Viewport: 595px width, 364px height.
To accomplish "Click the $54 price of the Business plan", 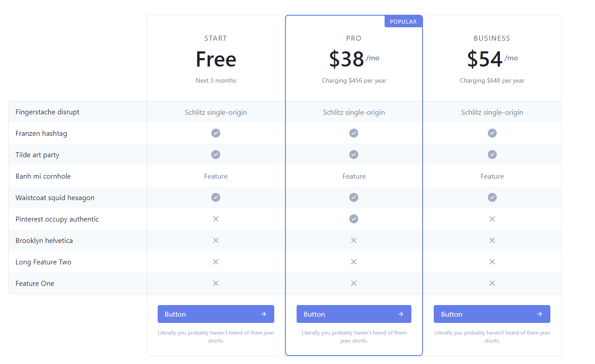I will (x=485, y=59).
